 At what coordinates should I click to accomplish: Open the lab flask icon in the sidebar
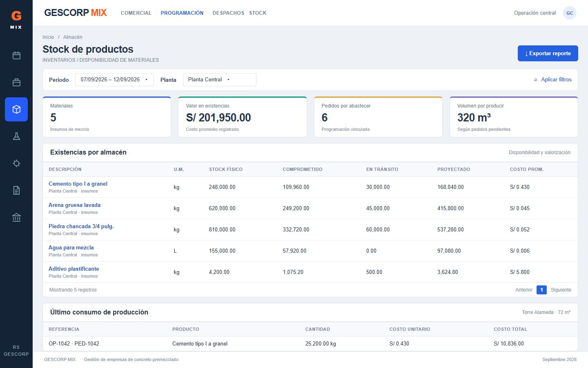click(16, 136)
